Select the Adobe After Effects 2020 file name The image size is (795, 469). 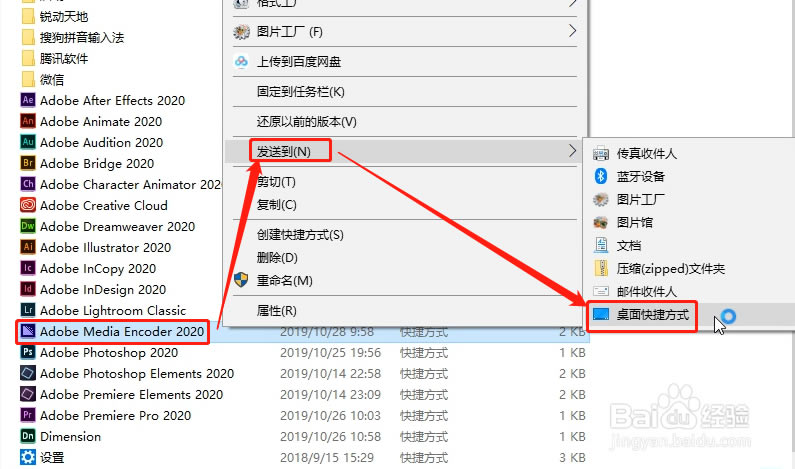(113, 100)
